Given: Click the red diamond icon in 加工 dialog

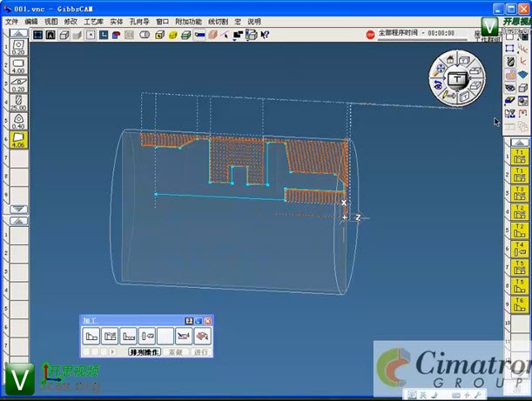Looking at the screenshot, I should [203, 336].
